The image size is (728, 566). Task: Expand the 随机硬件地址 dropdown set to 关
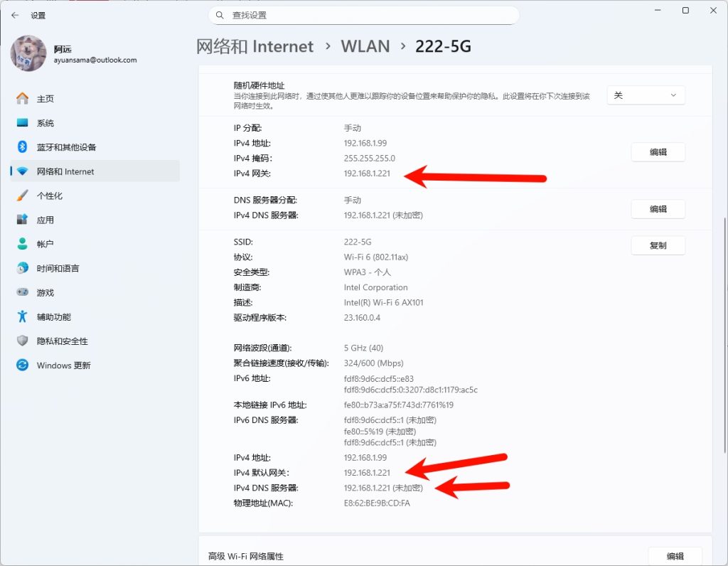(x=646, y=95)
